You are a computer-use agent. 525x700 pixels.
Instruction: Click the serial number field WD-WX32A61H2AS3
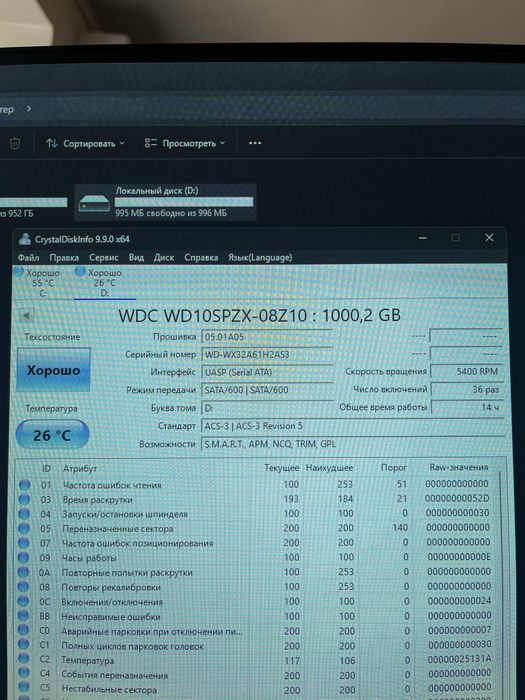point(267,354)
